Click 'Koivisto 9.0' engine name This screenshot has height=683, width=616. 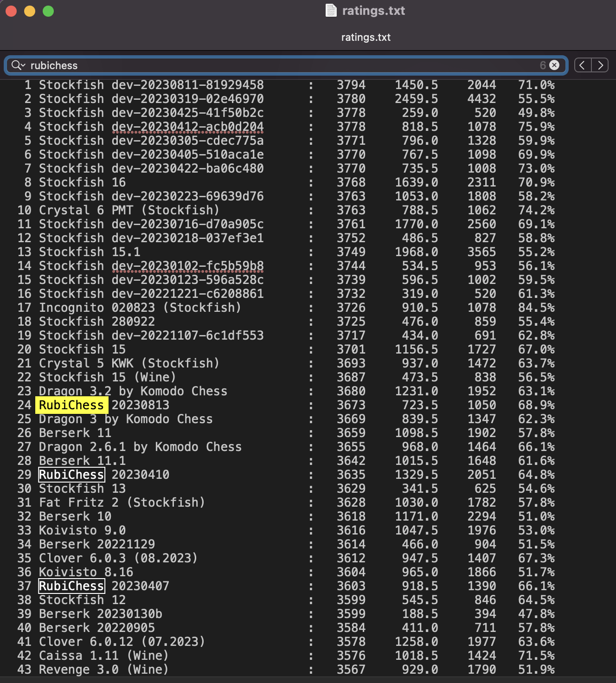82,530
